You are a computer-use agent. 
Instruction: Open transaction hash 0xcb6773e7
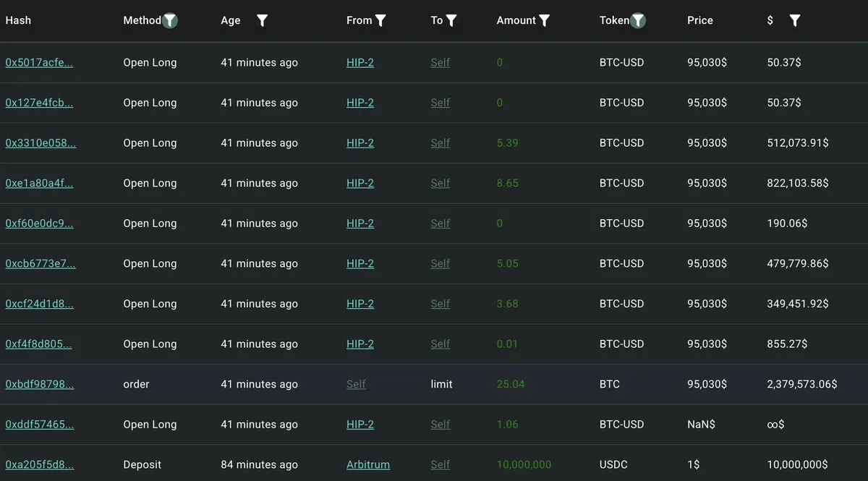pos(40,263)
